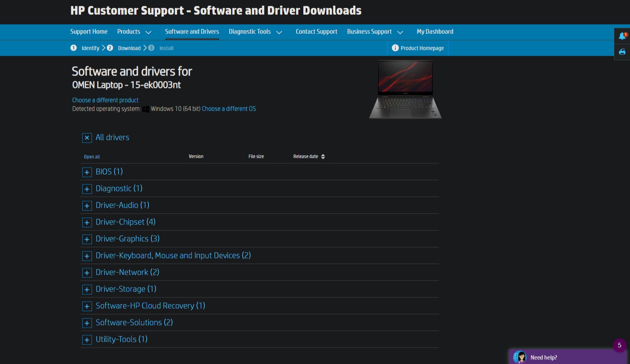630x364 pixels.
Task: Click the Product Homepage info icon
Action: (395, 48)
